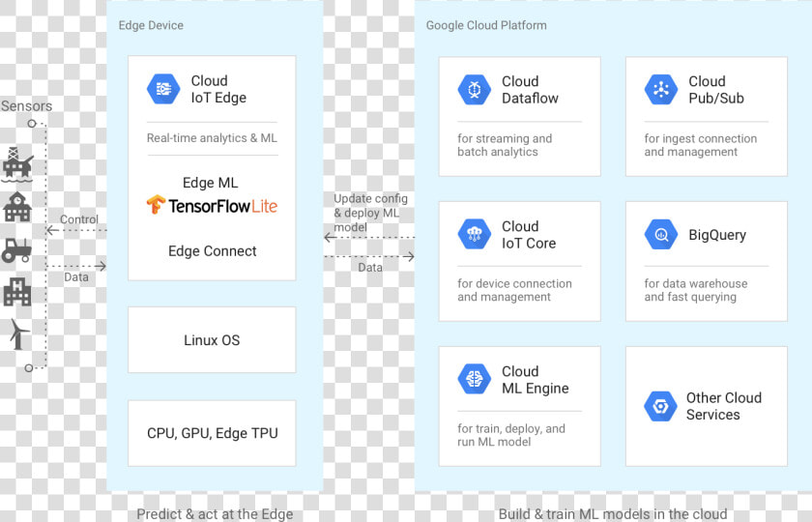Click the 'Control' arrow label

[x=79, y=219]
